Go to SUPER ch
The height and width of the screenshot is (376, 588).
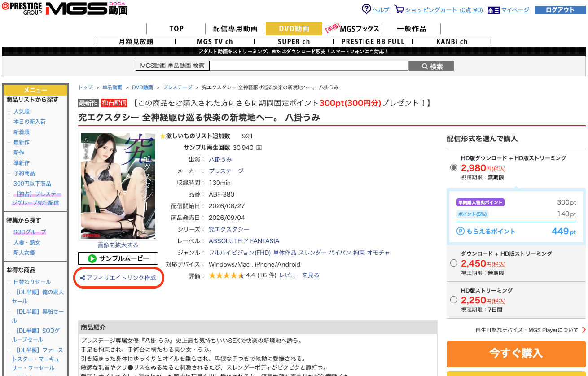(x=294, y=41)
